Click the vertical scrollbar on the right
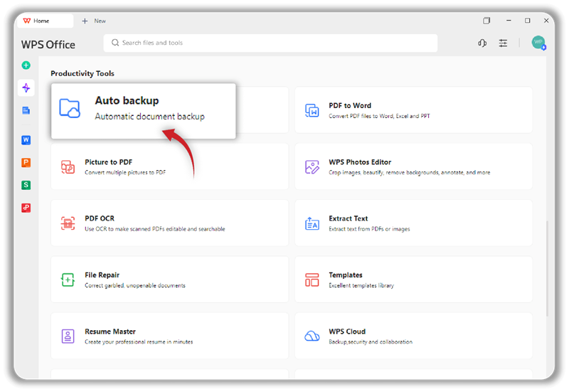569x392 pixels. click(547, 269)
